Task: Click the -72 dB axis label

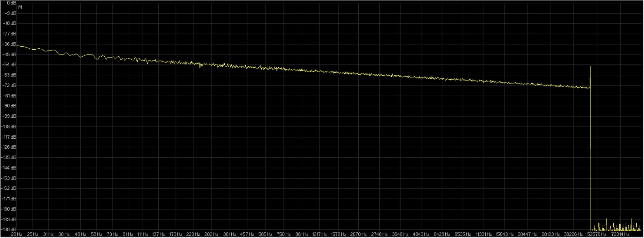Action: click(x=9, y=85)
